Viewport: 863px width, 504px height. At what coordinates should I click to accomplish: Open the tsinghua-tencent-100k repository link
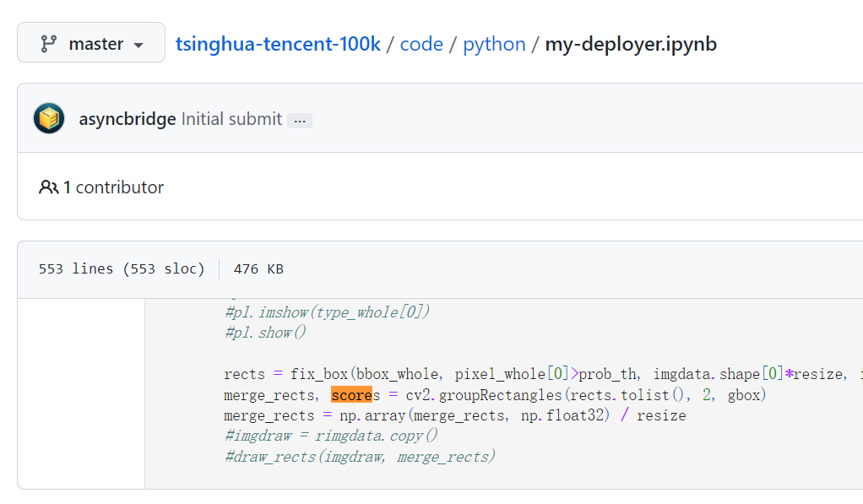point(278,43)
